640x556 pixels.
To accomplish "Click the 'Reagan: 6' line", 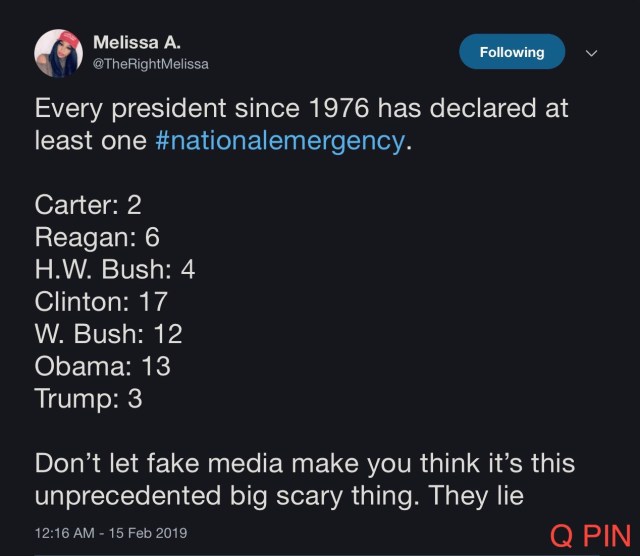I will coord(97,237).
